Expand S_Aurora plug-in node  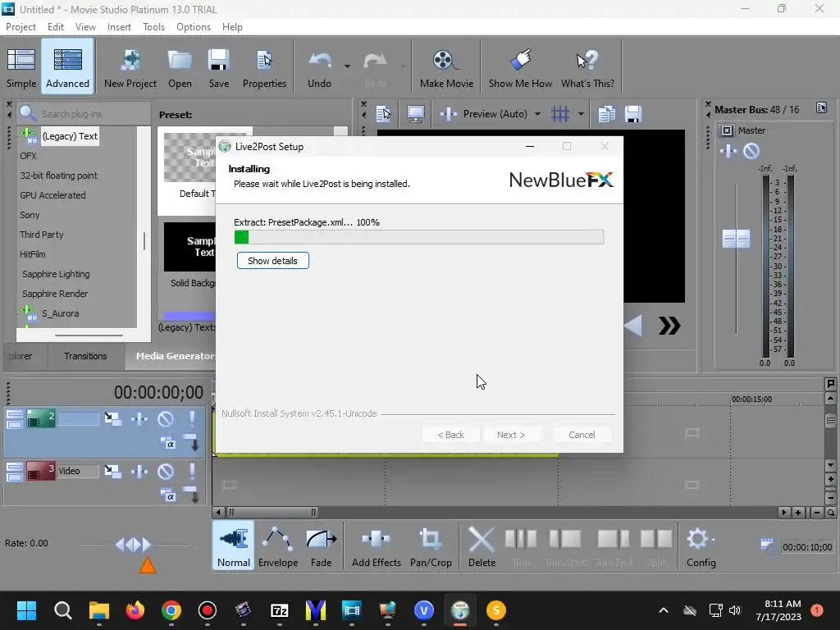coord(28,313)
